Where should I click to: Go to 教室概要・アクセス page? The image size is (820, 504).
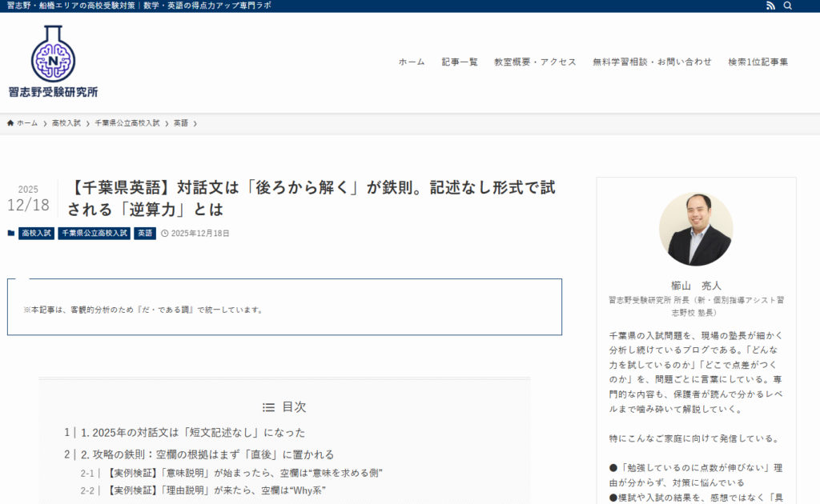pos(535,62)
